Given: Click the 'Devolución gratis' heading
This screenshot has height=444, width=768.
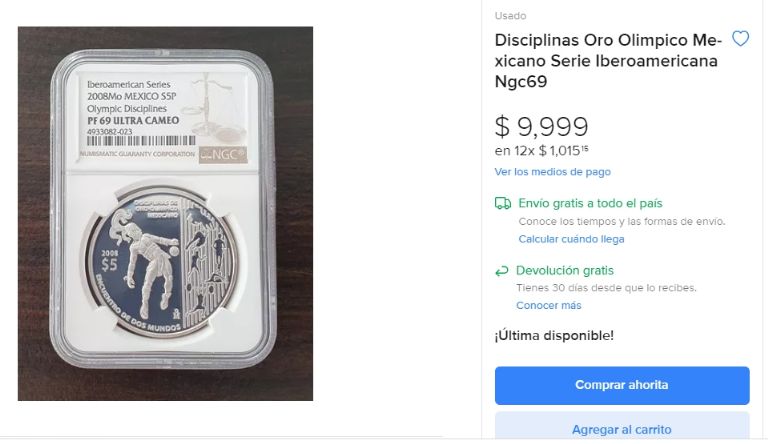Looking at the screenshot, I should [564, 271].
